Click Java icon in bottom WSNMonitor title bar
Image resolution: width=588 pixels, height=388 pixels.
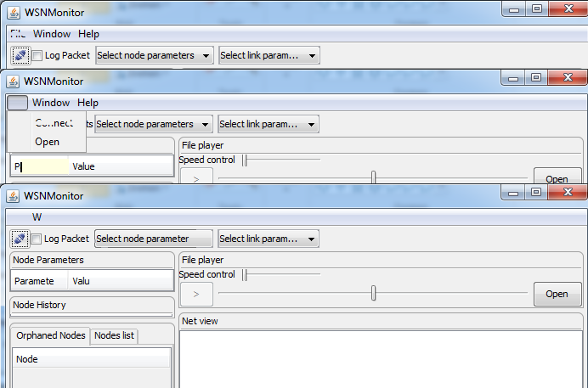[14, 196]
